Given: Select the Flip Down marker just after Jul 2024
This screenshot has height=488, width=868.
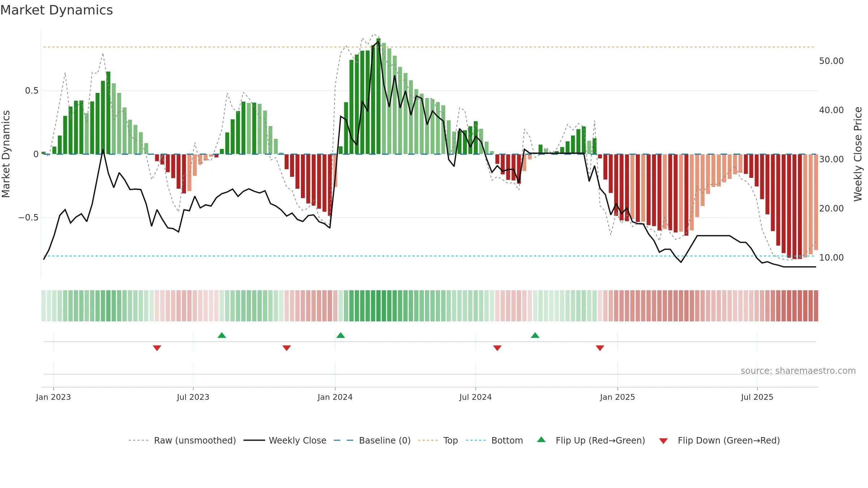Looking at the screenshot, I should pos(497,348).
